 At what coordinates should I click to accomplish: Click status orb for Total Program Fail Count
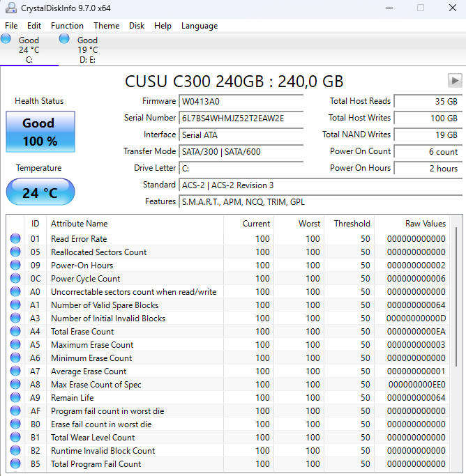coord(15,464)
